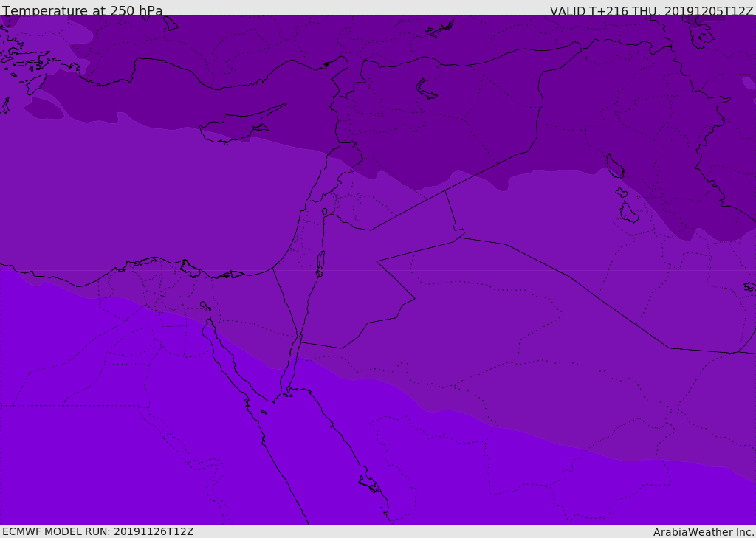756x538 pixels.
Task: Click the 'Temperature at 250 hPa' title text
Action: pyautogui.click(x=83, y=10)
